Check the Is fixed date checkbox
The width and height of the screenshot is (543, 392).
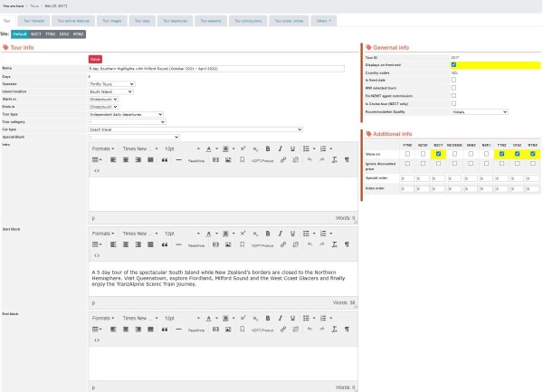(x=453, y=80)
